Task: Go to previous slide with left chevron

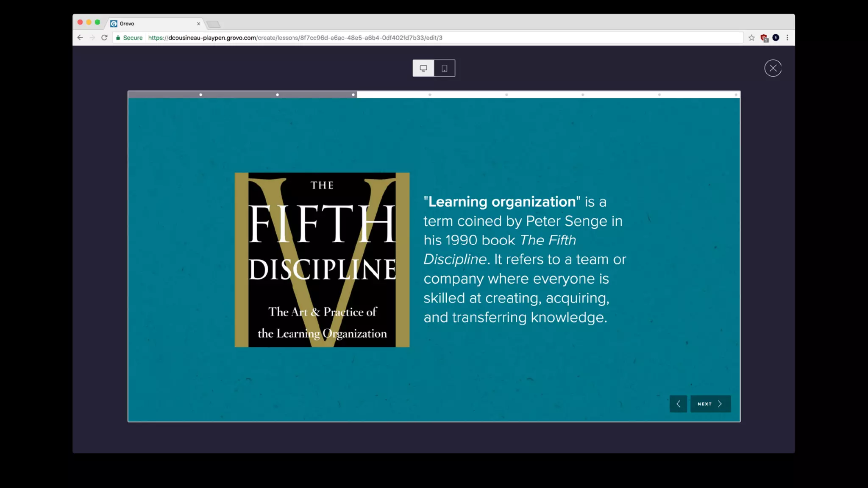Action: pyautogui.click(x=678, y=404)
